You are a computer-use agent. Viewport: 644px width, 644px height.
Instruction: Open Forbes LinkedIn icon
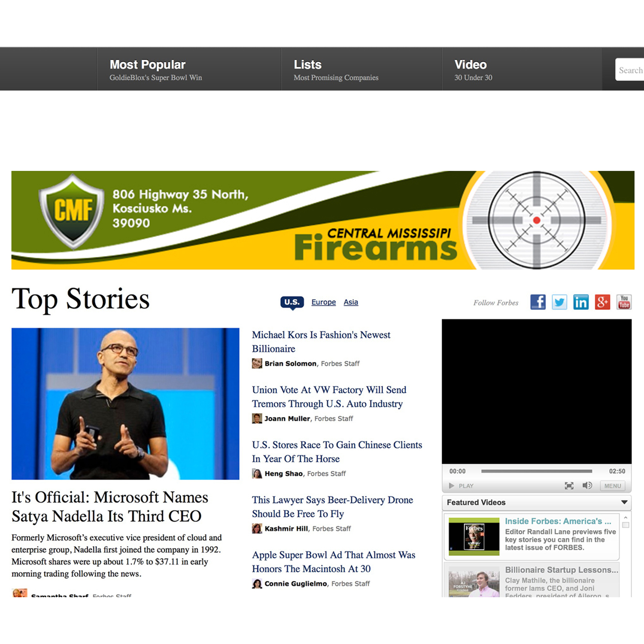(581, 302)
